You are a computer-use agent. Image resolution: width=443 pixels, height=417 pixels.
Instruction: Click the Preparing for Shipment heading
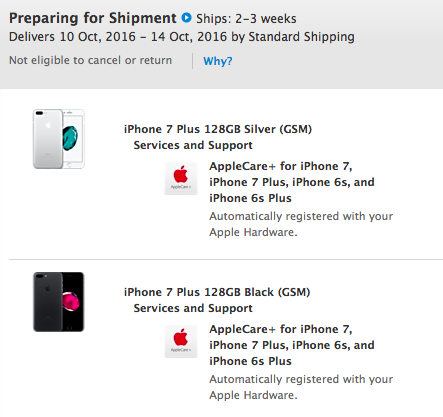click(x=93, y=18)
